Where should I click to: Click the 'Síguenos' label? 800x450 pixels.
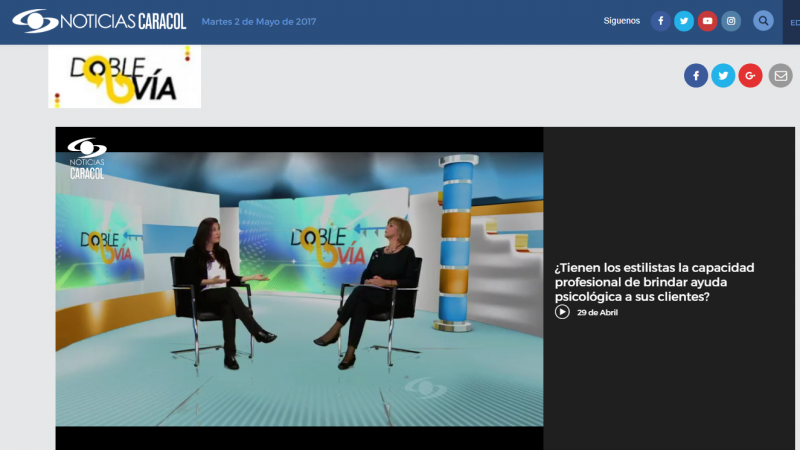click(x=621, y=21)
